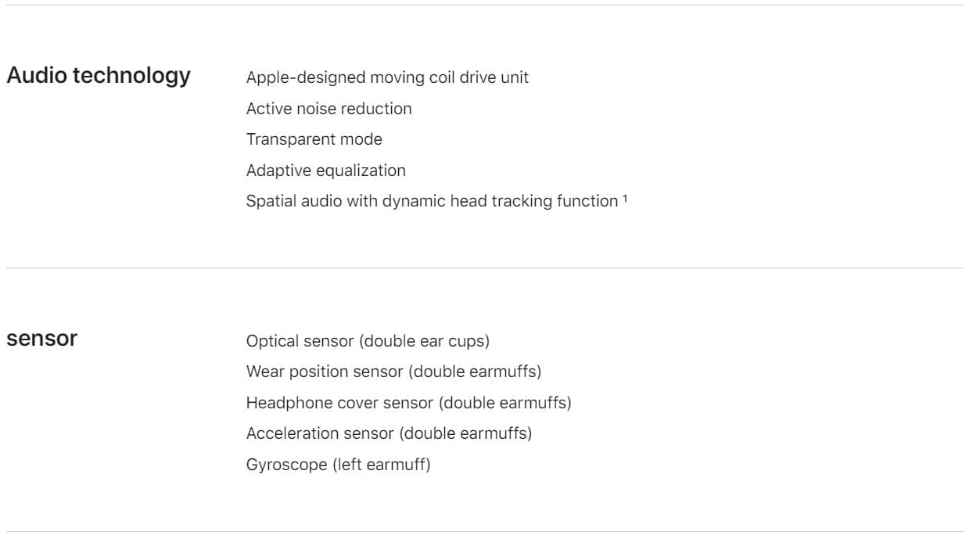Click the "sensor" section heading
980x546 pixels.
(42, 339)
